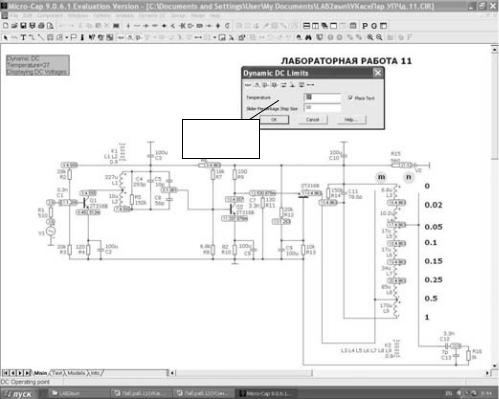Click the Print icon
This screenshot has height=399, width=499.
pyautogui.click(x=41, y=26)
